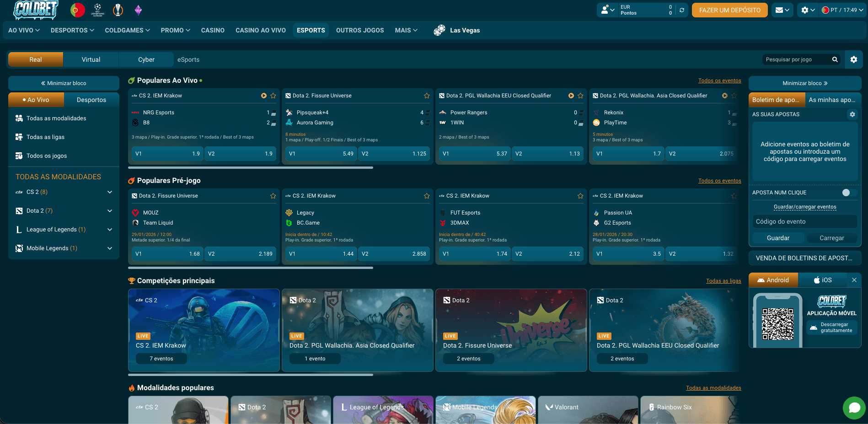The image size is (868, 424).
Task: Select the iOS app tab
Action: point(823,280)
